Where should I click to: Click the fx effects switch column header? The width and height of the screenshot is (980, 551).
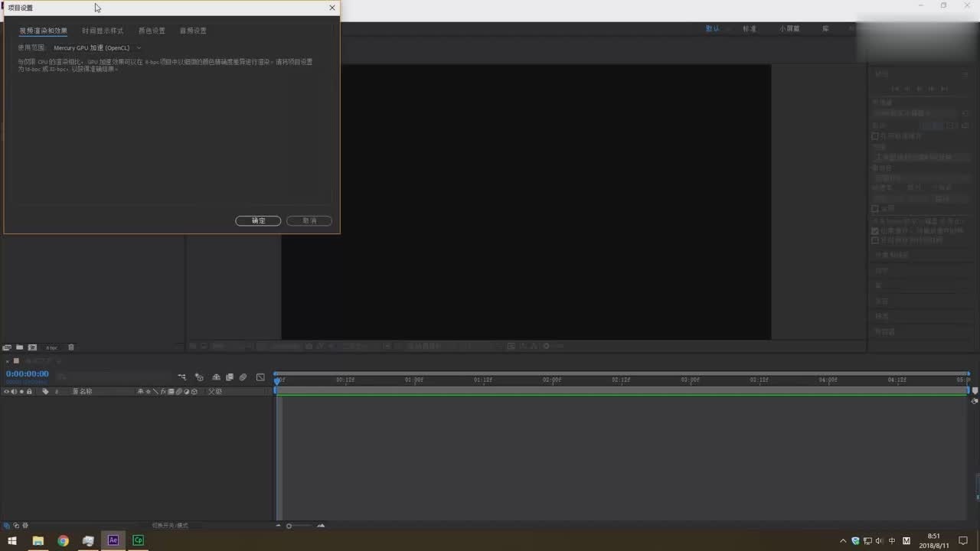pyautogui.click(x=163, y=392)
